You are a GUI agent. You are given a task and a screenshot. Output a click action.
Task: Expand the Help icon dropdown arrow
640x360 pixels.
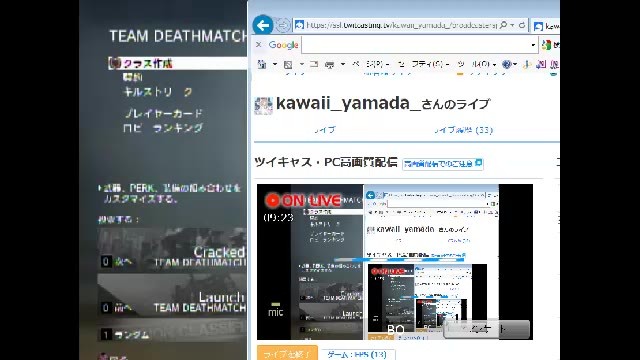coord(515,64)
